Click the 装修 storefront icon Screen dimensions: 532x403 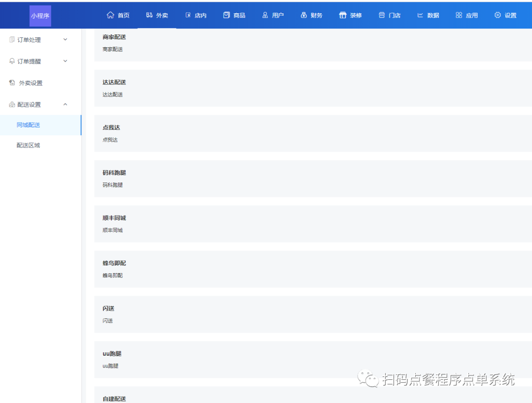tap(343, 15)
